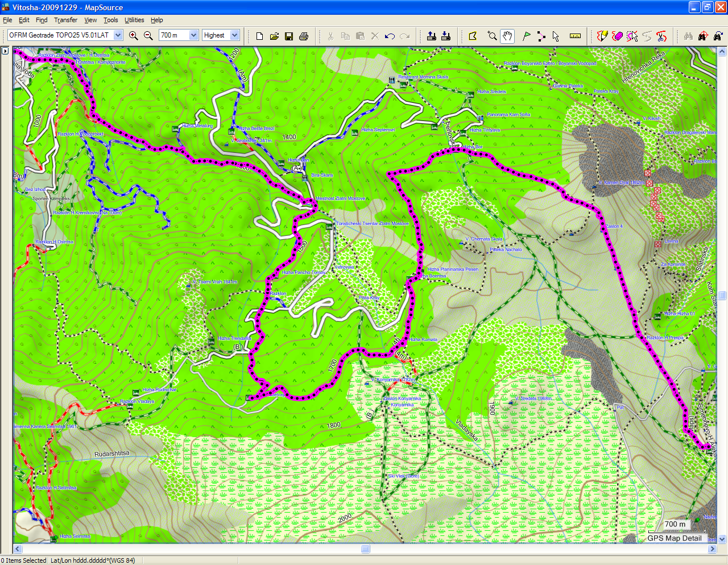Open the File menu
The height and width of the screenshot is (565, 728).
click(x=7, y=20)
